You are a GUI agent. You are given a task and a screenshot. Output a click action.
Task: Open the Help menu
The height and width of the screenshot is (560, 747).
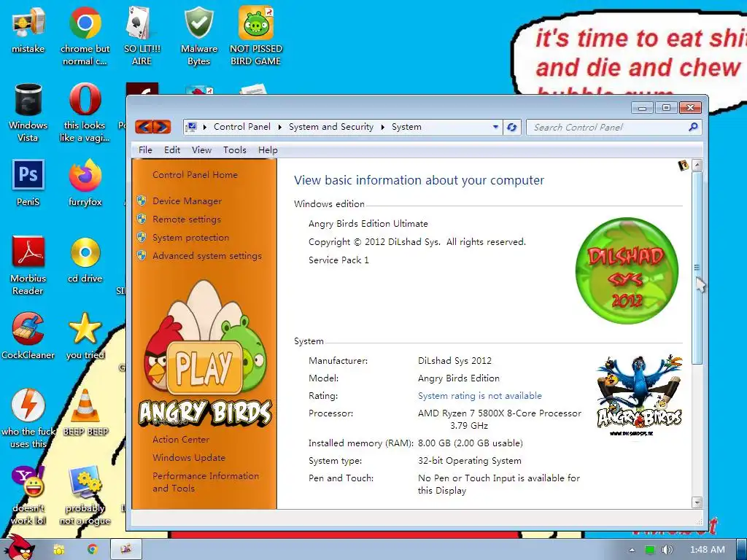point(268,150)
